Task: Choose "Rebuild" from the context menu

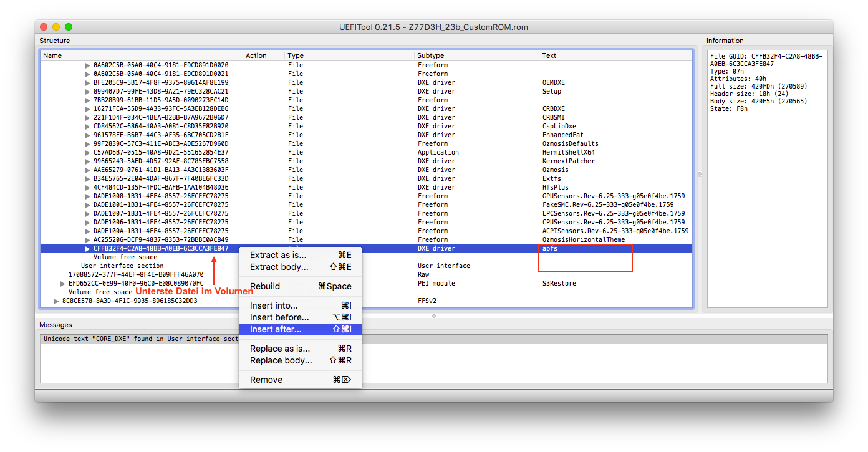Action: pos(265,286)
